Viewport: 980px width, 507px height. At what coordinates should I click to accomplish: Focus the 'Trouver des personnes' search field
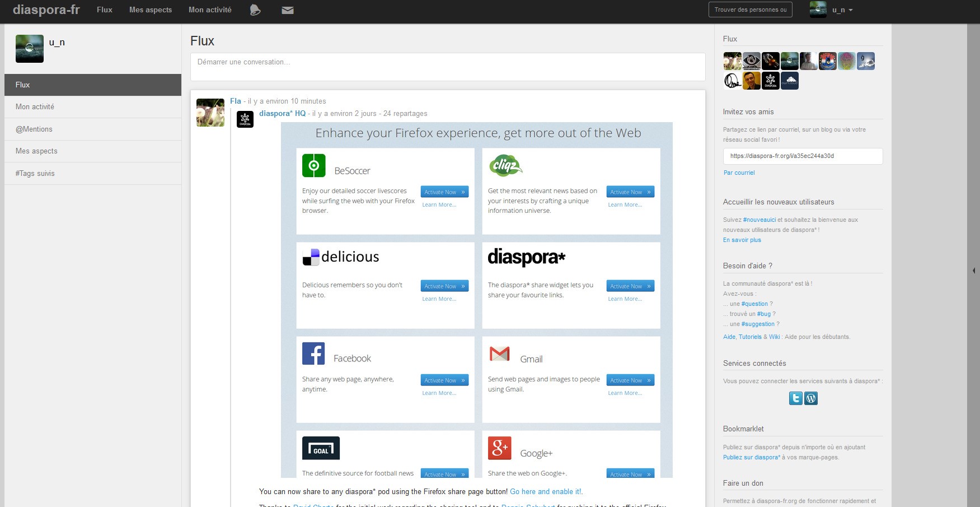750,10
